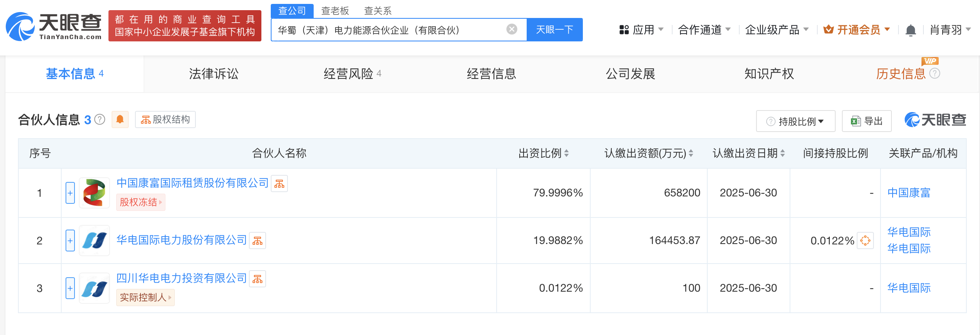Screen dimensions: 980x335
Task: Expand the 开通会员 membership dropdown
Action: coord(857,30)
